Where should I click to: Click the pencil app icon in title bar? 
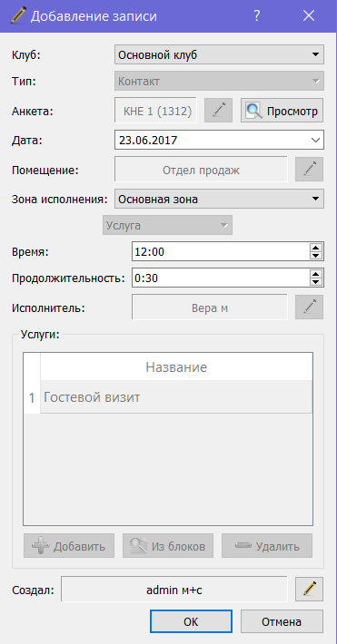tap(18, 16)
